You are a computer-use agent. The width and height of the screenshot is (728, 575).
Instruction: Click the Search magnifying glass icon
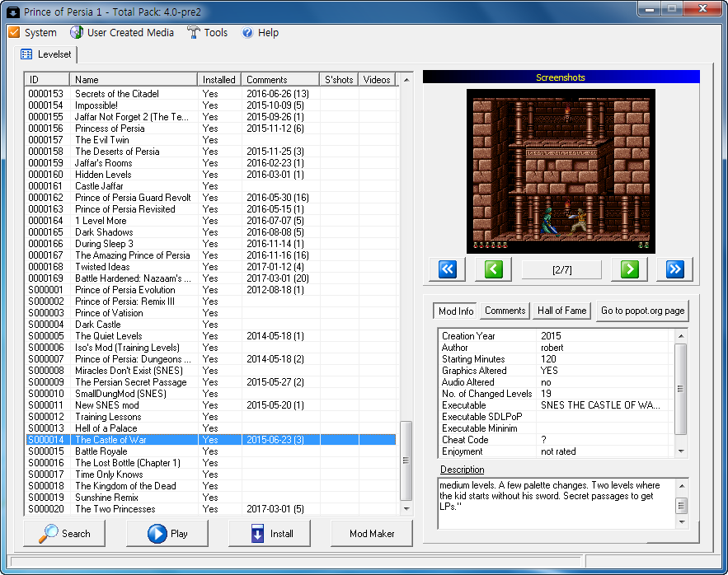click(x=49, y=534)
